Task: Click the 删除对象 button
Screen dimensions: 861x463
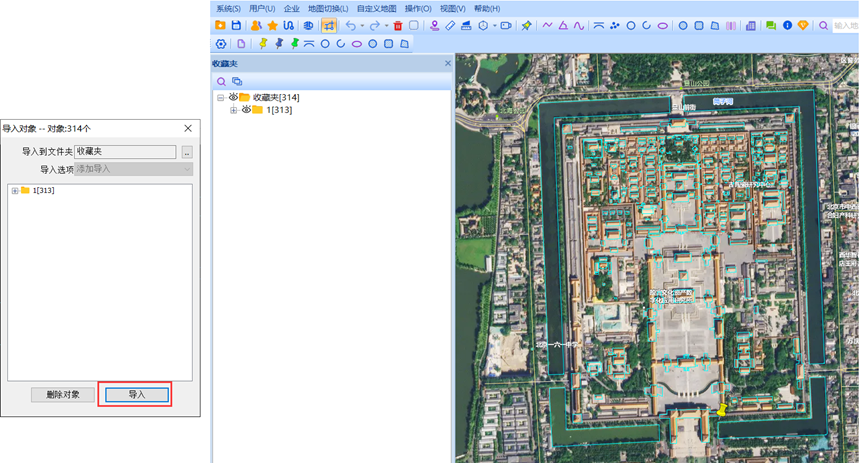Action: [63, 394]
